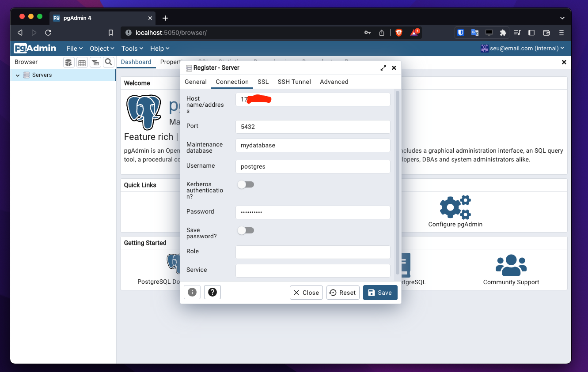Open saved passwords key icon in address bar
The image size is (588, 372).
(x=367, y=33)
